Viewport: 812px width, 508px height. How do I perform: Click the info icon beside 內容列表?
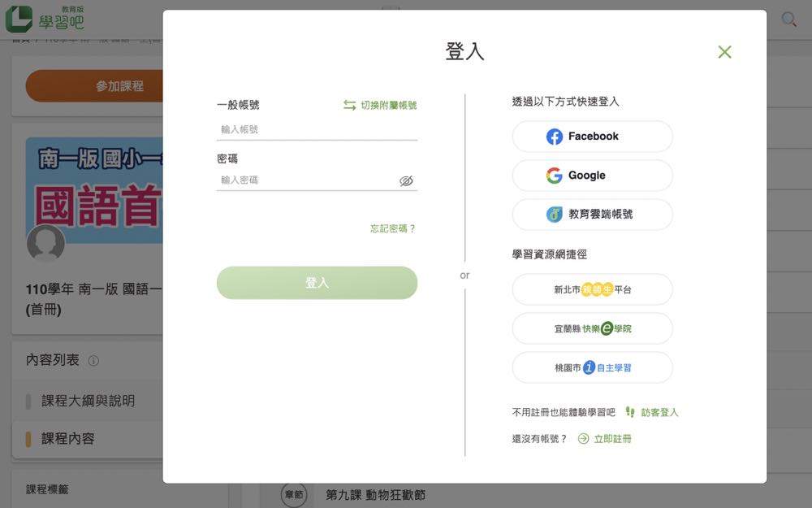(93, 360)
